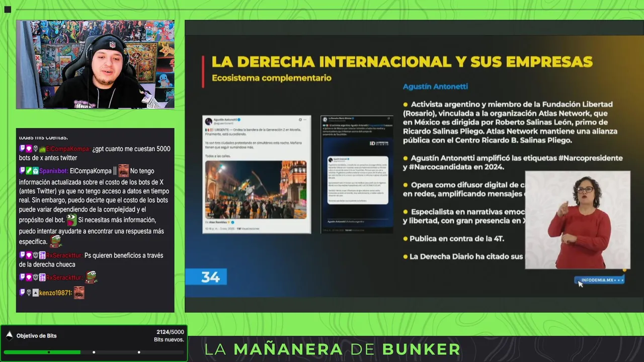
Task: Click the '23' subscriber badge on RxSerackttur's emote-only message
Action: [42, 278]
